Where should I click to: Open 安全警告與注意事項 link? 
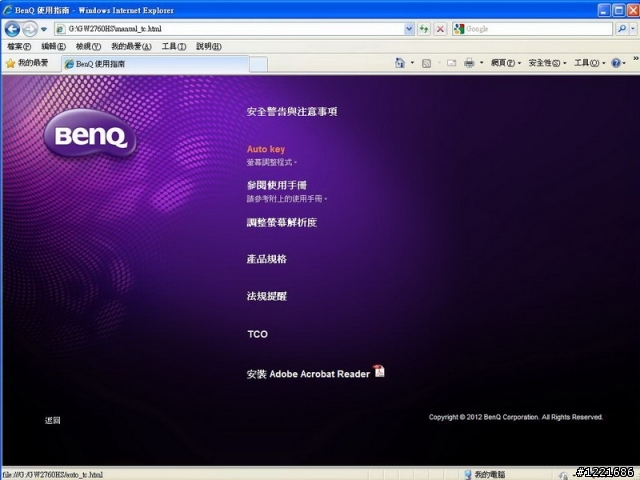(292, 111)
